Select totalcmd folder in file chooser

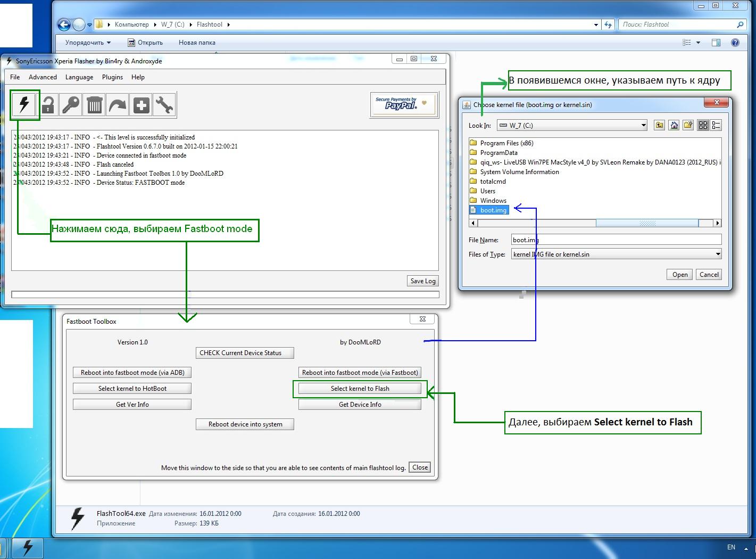click(x=487, y=182)
